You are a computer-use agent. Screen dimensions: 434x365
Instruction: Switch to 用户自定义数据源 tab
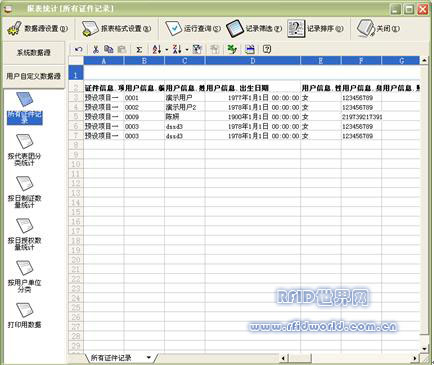pos(34,76)
